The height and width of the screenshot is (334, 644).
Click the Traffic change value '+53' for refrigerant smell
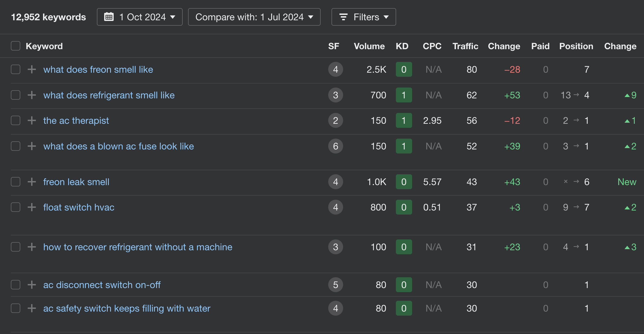coord(511,95)
